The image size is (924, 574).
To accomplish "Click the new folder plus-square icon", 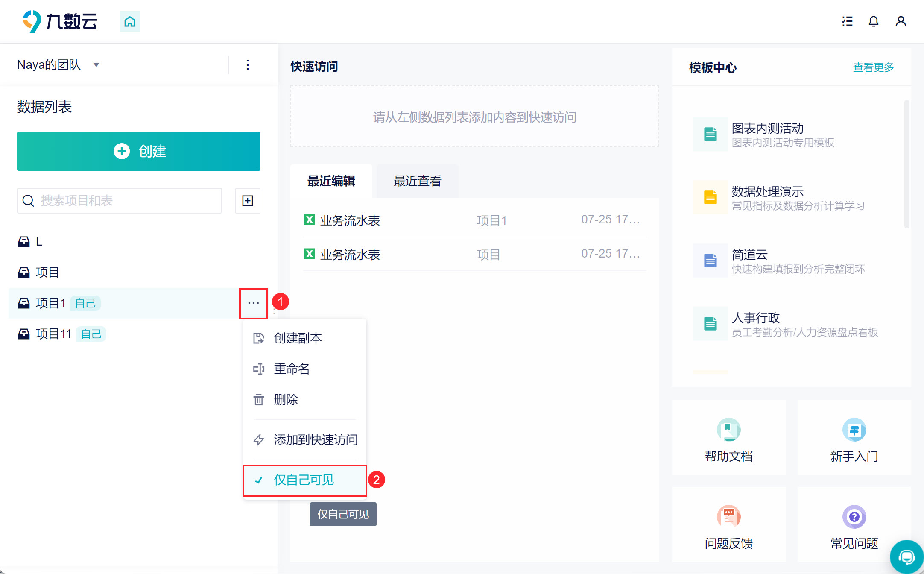I will [248, 201].
